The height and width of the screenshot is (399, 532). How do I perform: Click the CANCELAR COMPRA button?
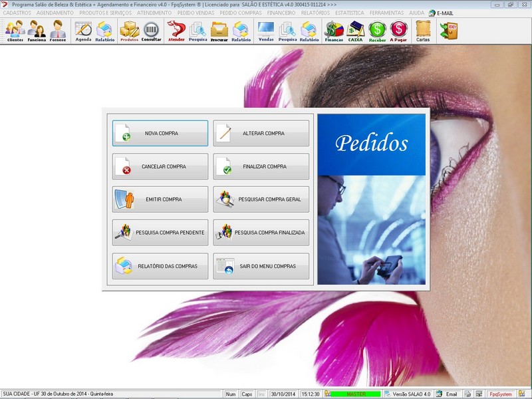[x=160, y=167]
